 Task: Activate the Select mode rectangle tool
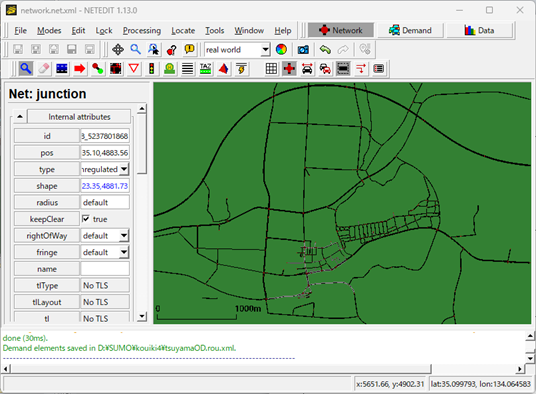click(62, 69)
